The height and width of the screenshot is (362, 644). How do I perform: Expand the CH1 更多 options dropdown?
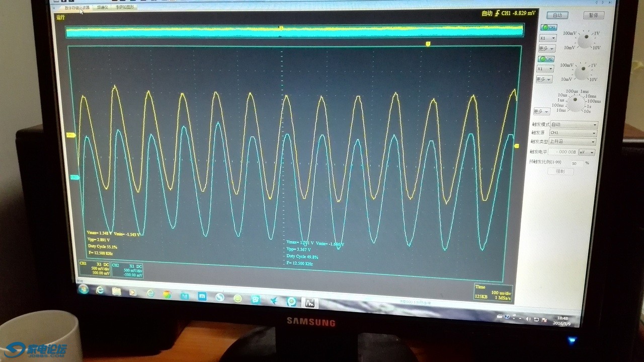pyautogui.click(x=546, y=49)
